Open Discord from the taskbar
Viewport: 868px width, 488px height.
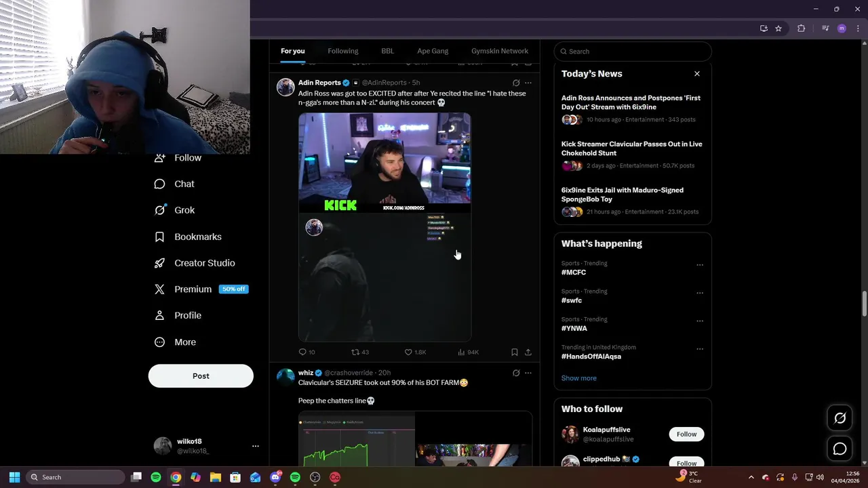(x=275, y=477)
